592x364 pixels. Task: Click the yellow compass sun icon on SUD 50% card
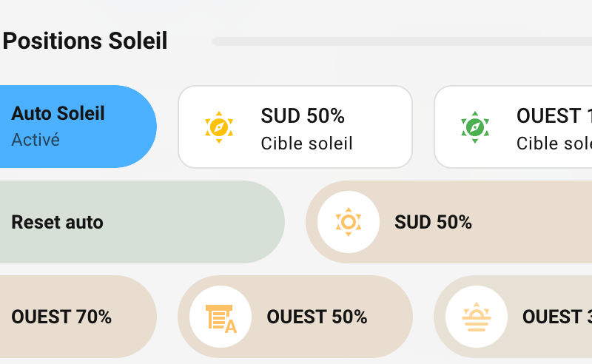pos(218,127)
